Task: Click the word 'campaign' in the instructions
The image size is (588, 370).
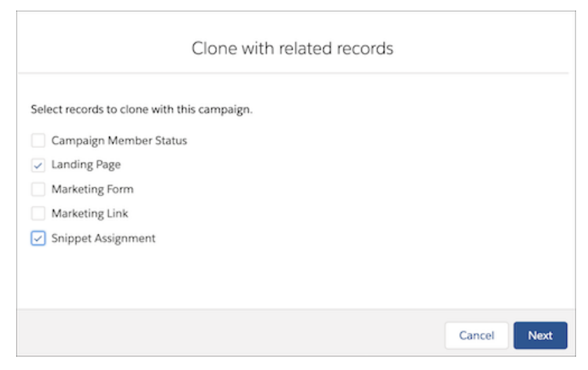Action: (225, 109)
